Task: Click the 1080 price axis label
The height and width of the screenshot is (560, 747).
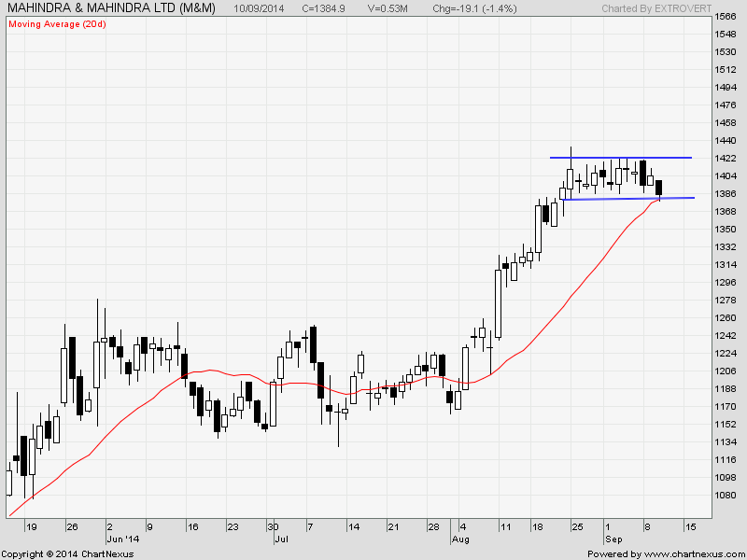Action: tap(725, 495)
